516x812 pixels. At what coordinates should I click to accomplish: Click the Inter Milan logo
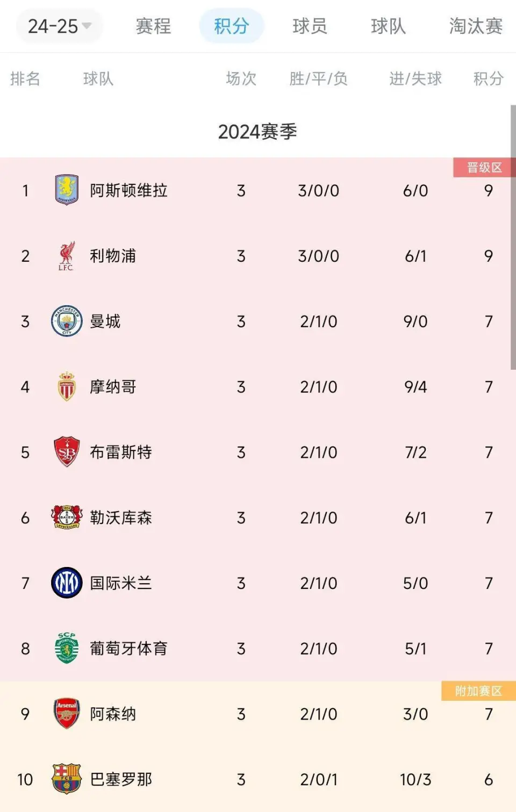pos(67,583)
